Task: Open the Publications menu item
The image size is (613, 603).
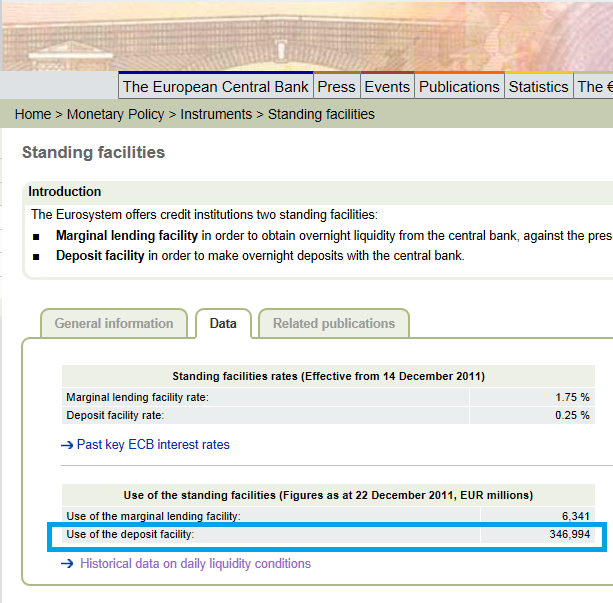Action: coord(459,86)
